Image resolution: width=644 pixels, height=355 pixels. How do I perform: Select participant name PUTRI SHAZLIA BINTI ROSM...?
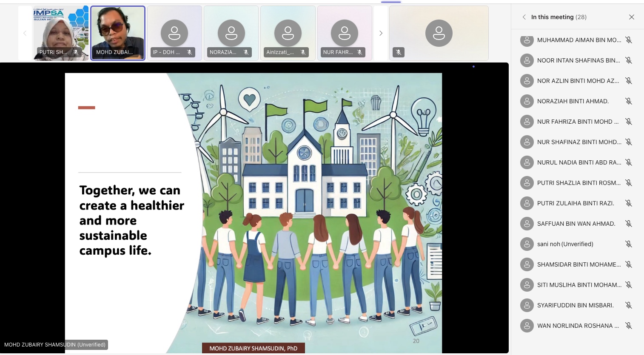point(579,183)
